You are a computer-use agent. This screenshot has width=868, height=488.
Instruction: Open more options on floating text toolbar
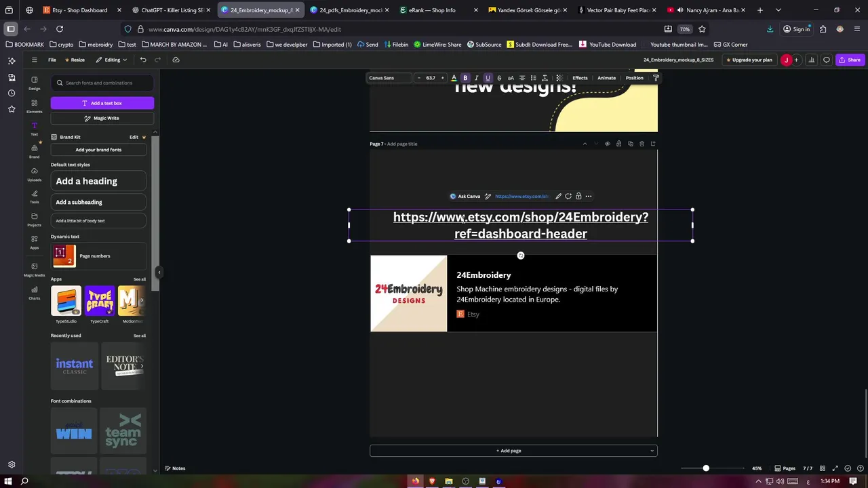tap(589, 197)
